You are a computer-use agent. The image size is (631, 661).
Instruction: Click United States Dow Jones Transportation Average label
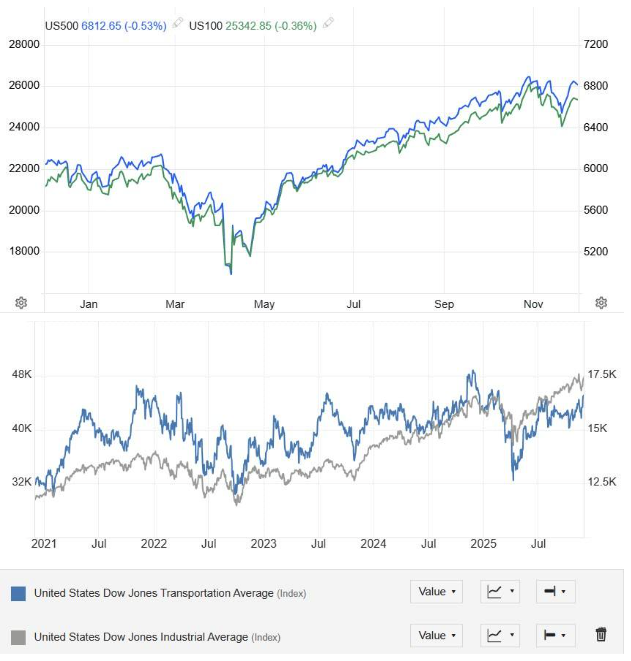tap(153, 593)
